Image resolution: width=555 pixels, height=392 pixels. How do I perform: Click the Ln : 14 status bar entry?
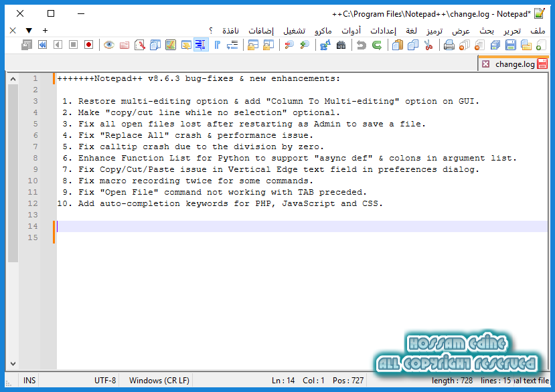(283, 381)
